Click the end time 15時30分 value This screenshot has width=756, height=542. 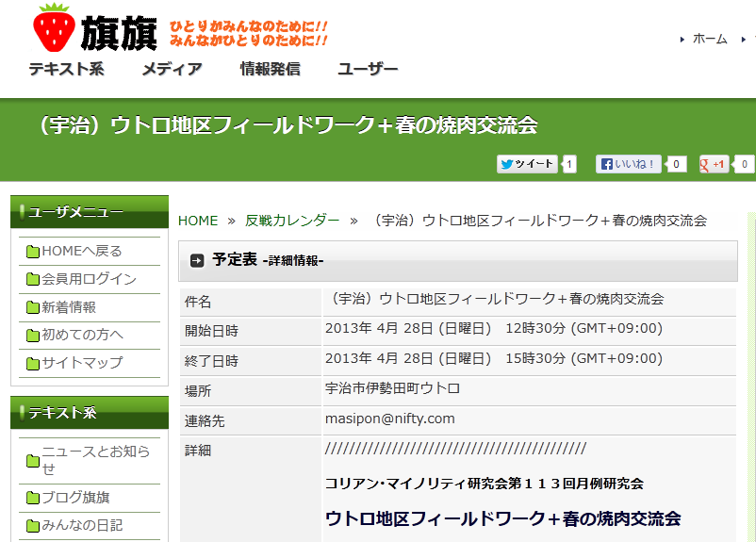pyautogui.click(x=535, y=359)
